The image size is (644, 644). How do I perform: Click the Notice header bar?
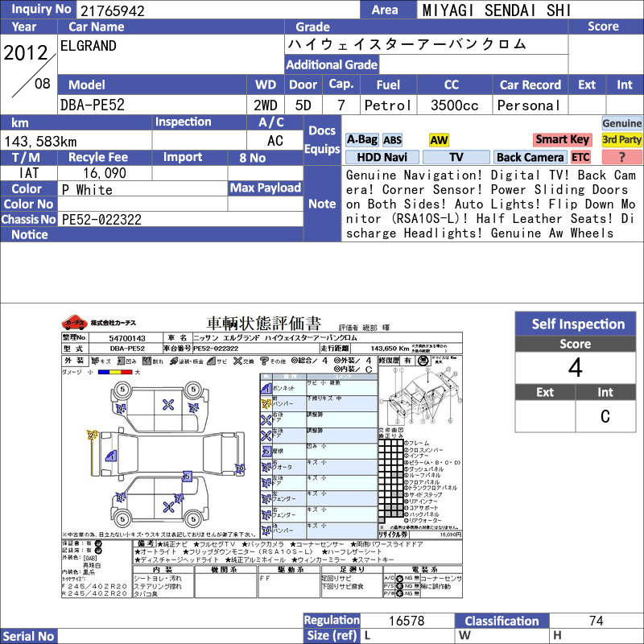[151, 234]
